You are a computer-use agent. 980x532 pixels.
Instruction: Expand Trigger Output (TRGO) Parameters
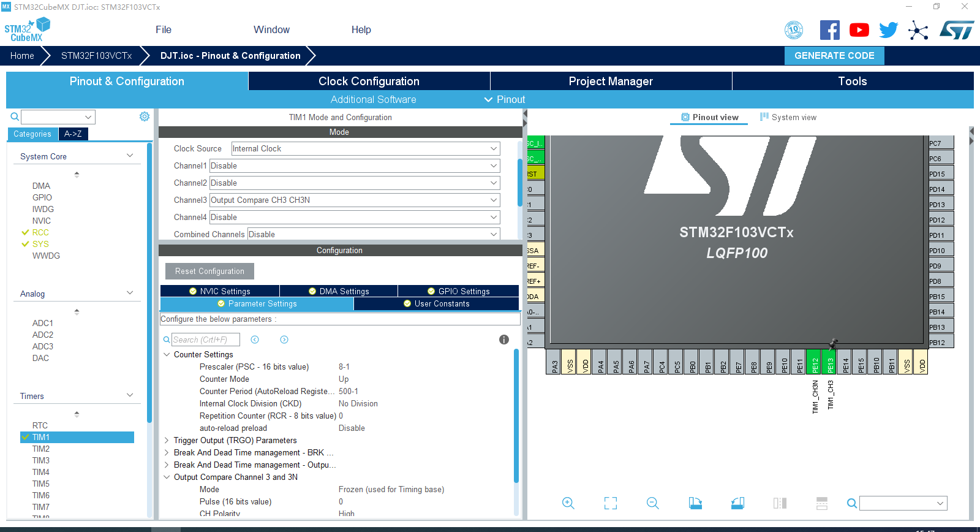(167, 440)
